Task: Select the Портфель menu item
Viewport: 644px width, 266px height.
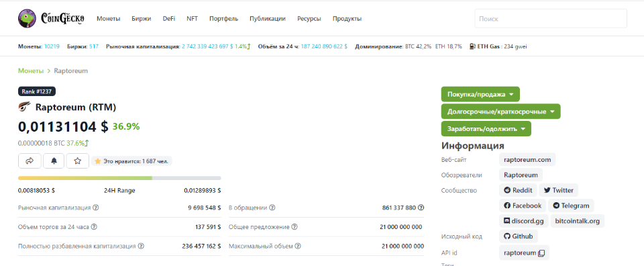Action: click(223, 19)
